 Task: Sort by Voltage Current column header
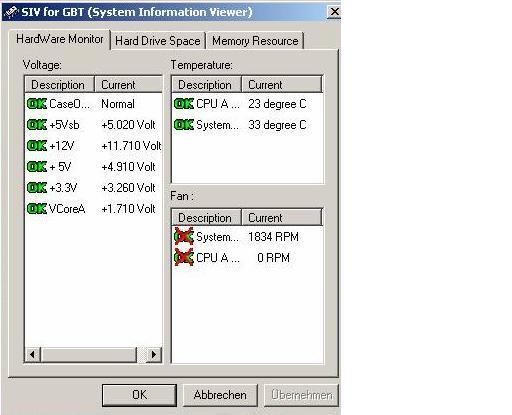click(x=129, y=85)
